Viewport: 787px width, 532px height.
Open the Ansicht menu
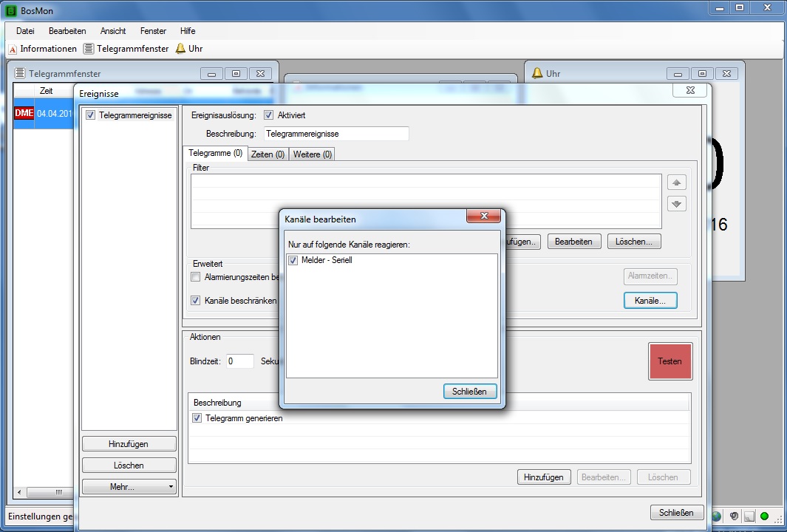click(x=113, y=31)
